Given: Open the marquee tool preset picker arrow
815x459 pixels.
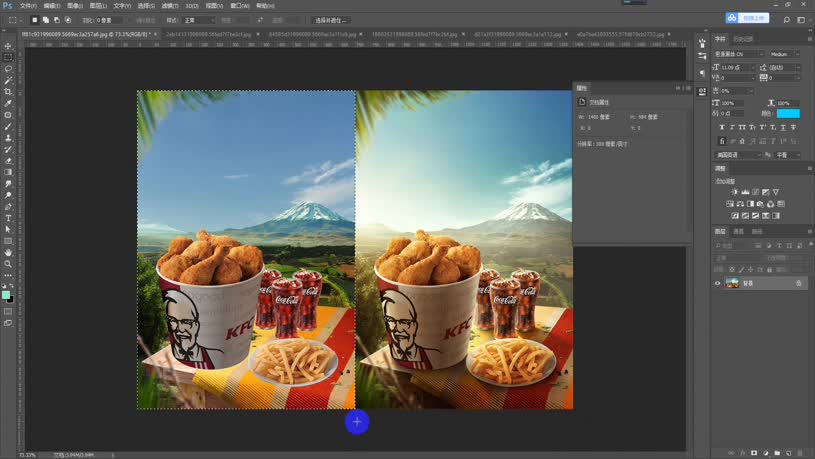Looking at the screenshot, I should (x=21, y=20).
